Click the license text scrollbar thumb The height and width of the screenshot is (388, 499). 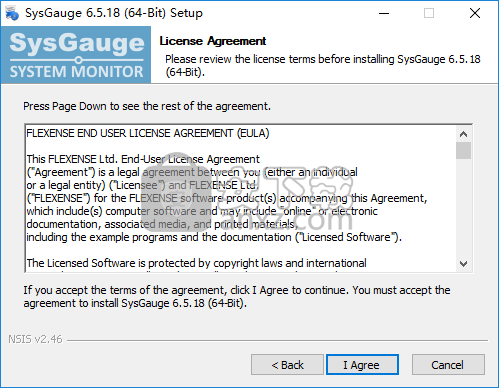pyautogui.click(x=463, y=151)
